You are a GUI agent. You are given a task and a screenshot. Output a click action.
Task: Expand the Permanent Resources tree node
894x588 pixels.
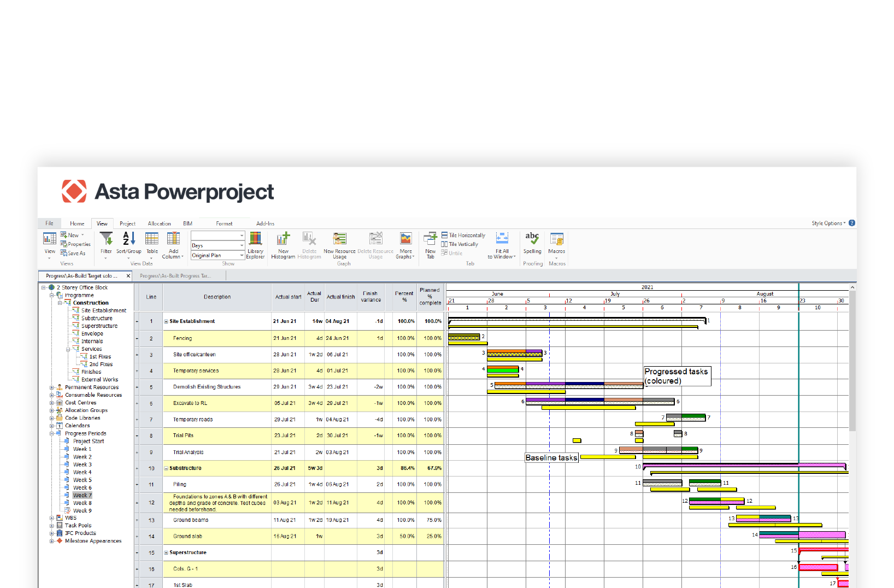(x=51, y=387)
